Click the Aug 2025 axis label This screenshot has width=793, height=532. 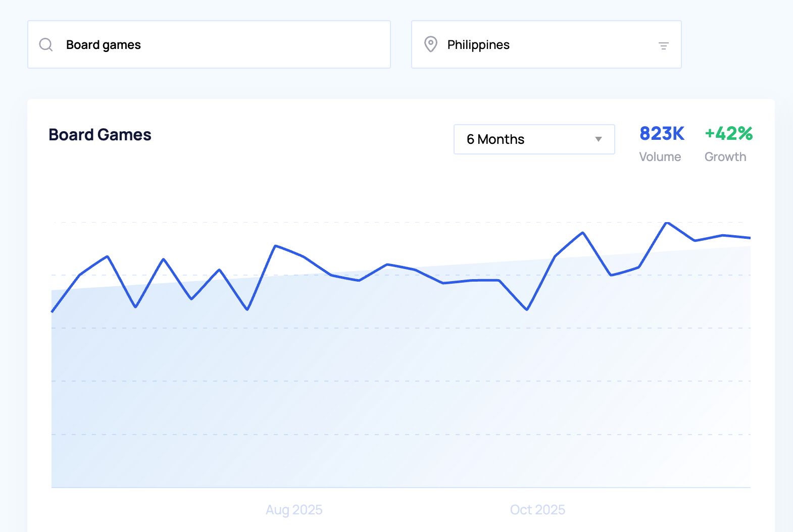[x=294, y=510]
